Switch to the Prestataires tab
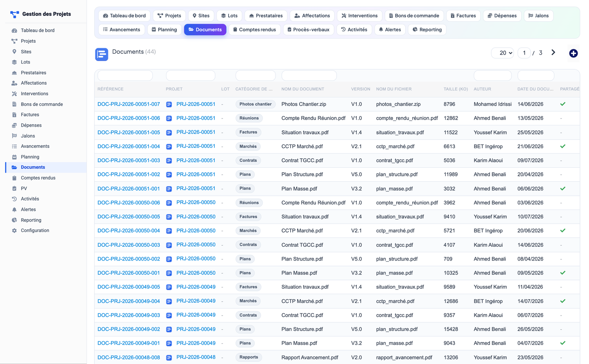This screenshot has width=589, height=364. (265, 16)
